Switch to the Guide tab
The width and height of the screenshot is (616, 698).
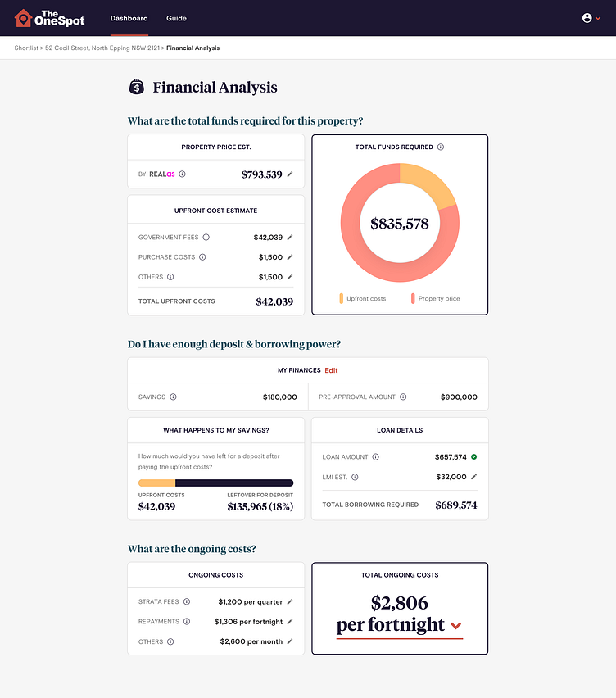176,18
